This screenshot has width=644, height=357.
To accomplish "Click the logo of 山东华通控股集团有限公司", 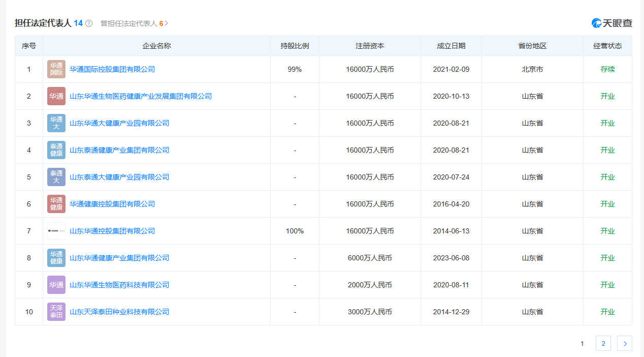I will (x=56, y=231).
